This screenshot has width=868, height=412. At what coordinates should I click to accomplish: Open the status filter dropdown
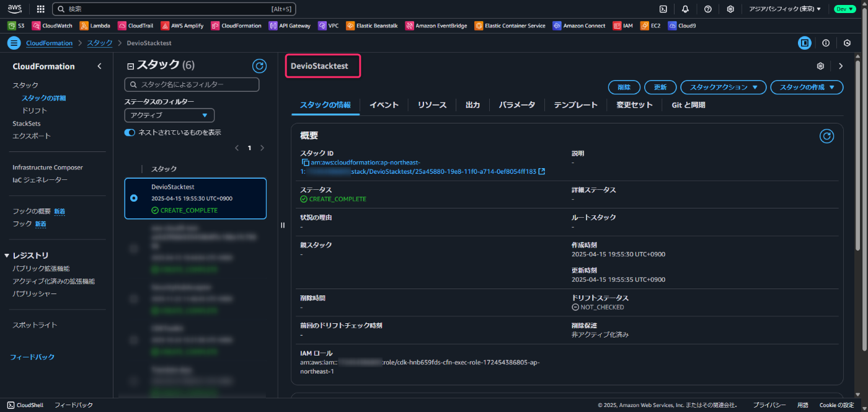click(x=169, y=115)
